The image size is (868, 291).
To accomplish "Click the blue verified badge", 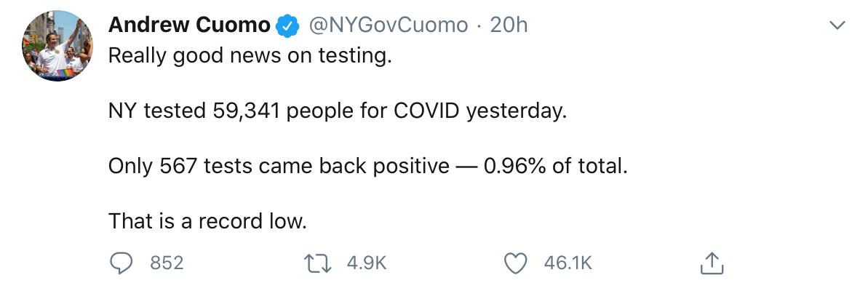I will pos(288,26).
